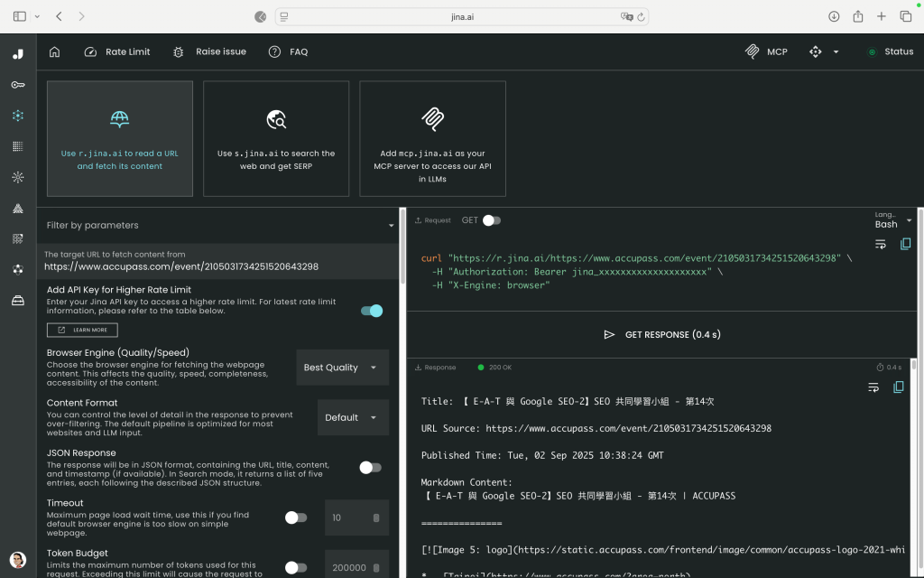Viewport: 924px width, 578px height.
Task: Click the Safari address bar showing jina.ai
Action: (x=462, y=16)
